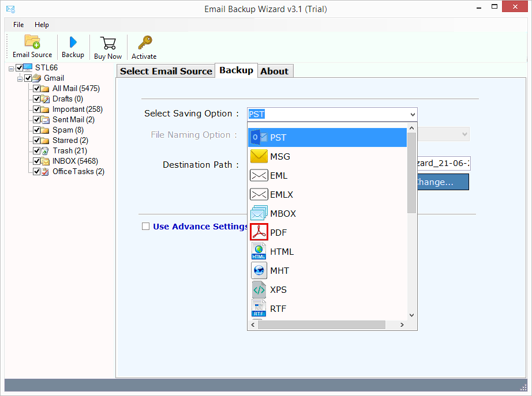
Task: Click the Email Source folder icon
Action: 32,42
